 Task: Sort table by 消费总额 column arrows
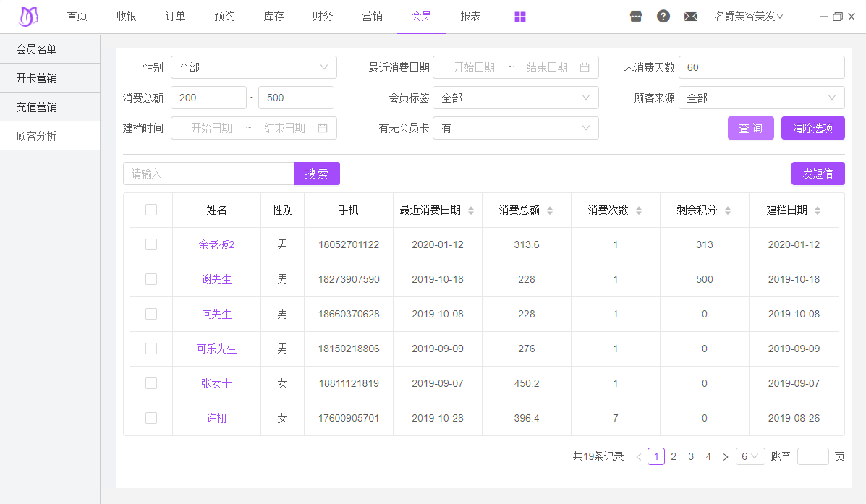tap(550, 210)
